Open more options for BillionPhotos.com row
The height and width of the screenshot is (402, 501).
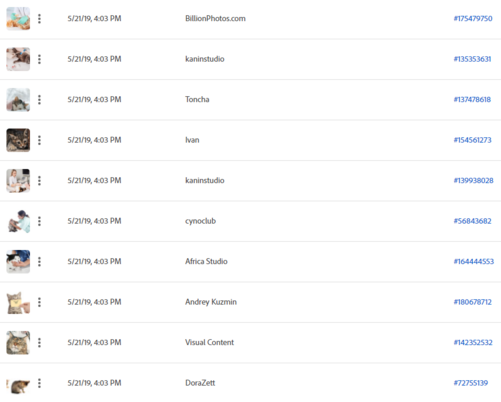(39, 19)
